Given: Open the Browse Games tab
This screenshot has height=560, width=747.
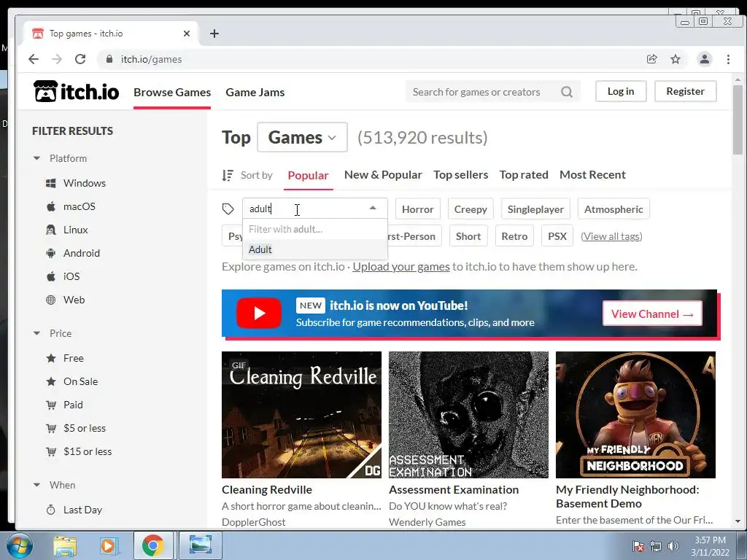Looking at the screenshot, I should [x=172, y=92].
